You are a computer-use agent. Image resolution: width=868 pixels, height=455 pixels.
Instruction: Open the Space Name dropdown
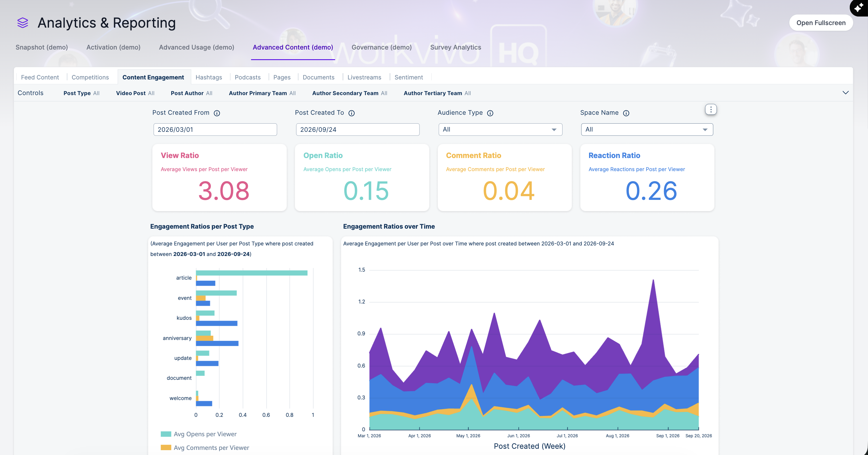click(x=647, y=130)
